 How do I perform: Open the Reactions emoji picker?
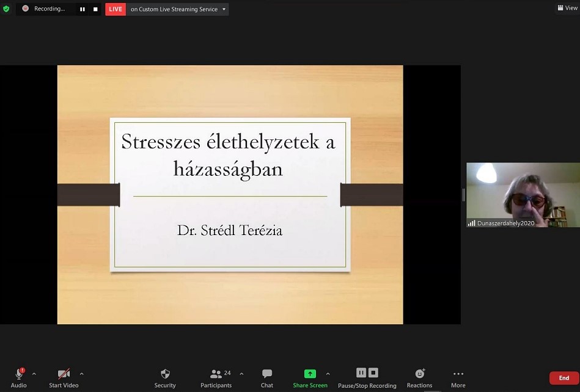[x=419, y=374]
